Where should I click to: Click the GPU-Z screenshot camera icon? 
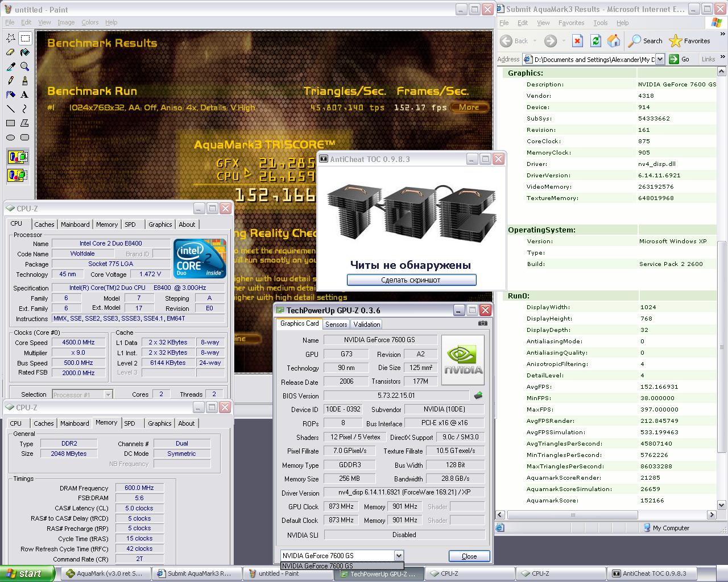coord(482,323)
